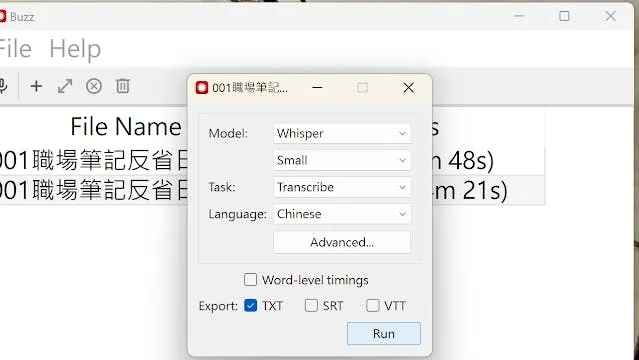Click the Buzz app icon in dialog title

point(202,88)
